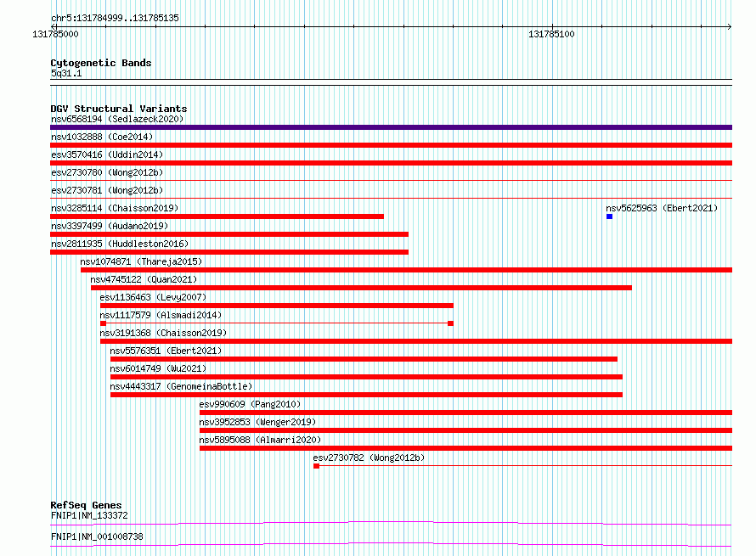Viewport: 756px width, 556px height.
Task: Open variant nsv4443317 (GenomeinaBottle)
Action: point(181,386)
